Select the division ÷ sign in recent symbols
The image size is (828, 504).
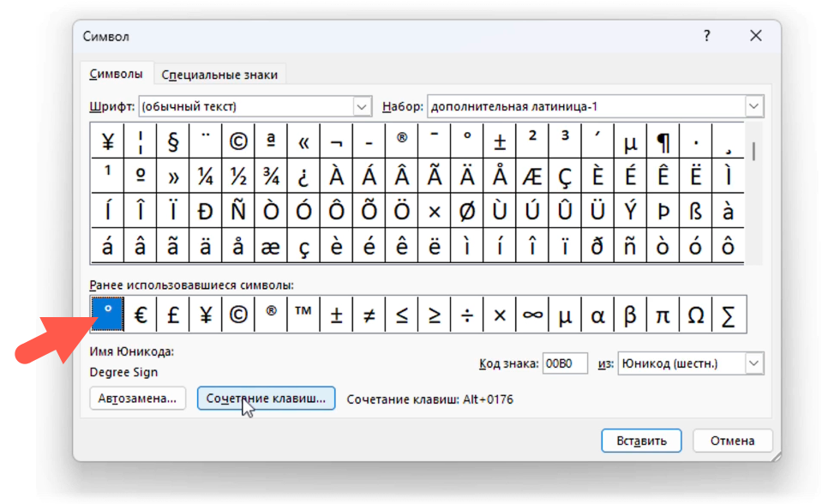(467, 315)
